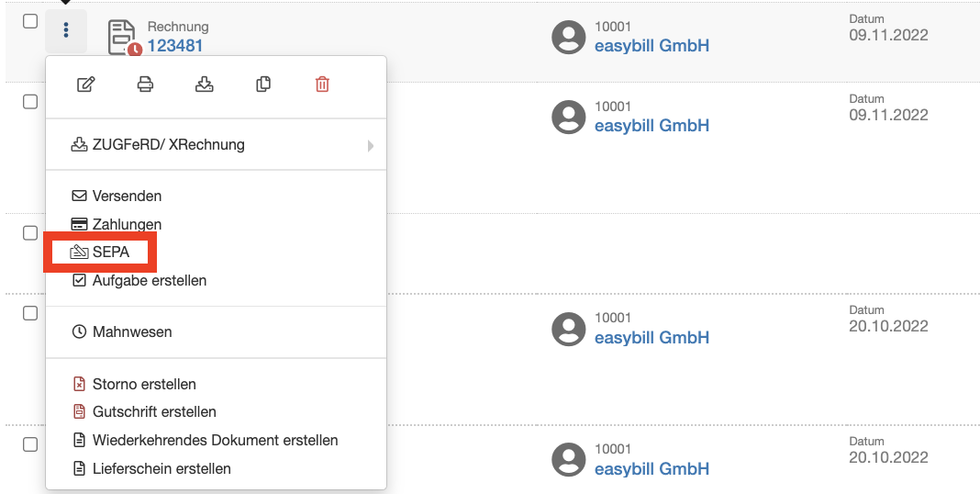Click the customer avatar beside date 09.11.2022 in first row
Image resolution: width=980 pixels, height=494 pixels.
click(x=569, y=37)
